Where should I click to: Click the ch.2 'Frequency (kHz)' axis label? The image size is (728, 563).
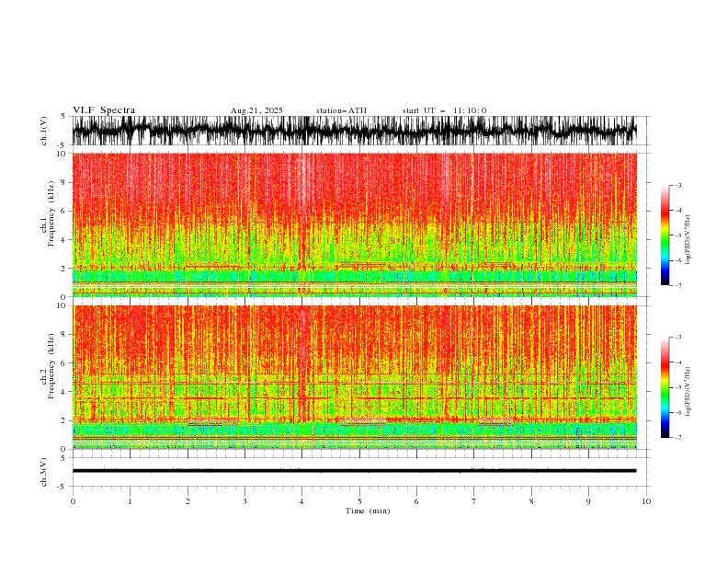point(51,366)
